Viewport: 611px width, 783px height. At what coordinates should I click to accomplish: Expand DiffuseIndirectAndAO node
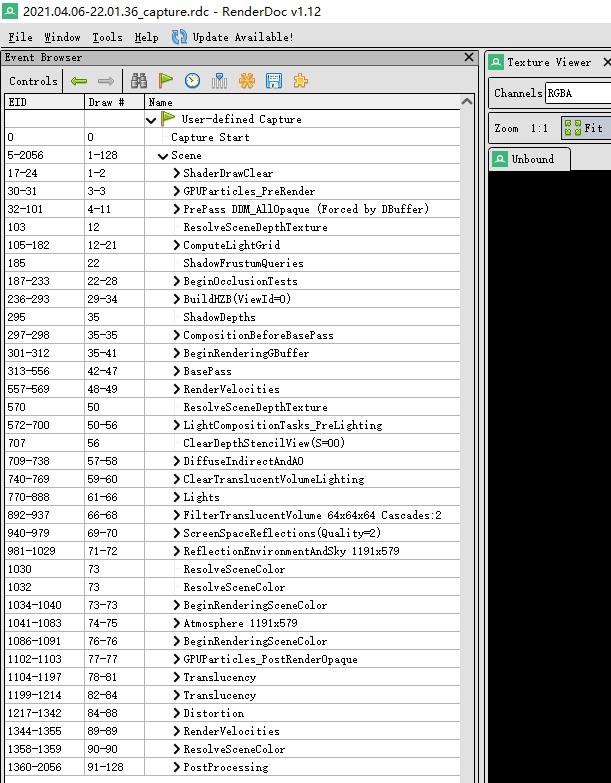[176, 461]
